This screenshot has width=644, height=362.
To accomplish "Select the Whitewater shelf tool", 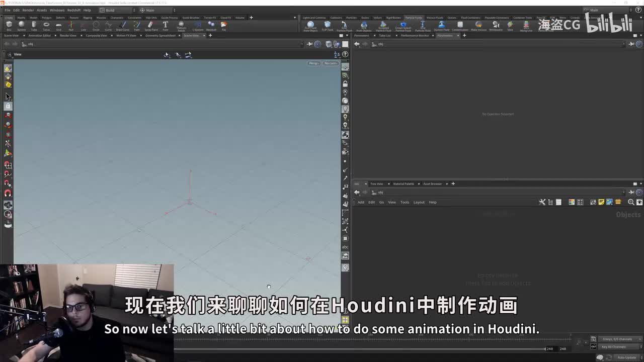I will point(496,26).
